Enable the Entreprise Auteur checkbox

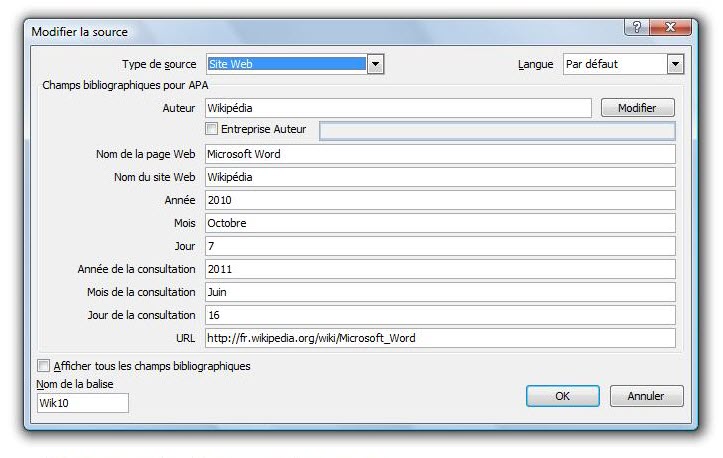click(211, 130)
